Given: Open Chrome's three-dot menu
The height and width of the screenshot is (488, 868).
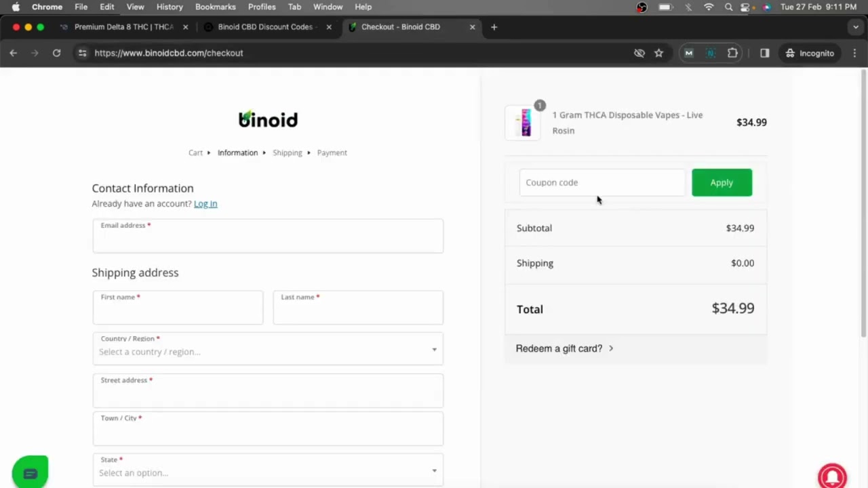Looking at the screenshot, I should [x=855, y=53].
